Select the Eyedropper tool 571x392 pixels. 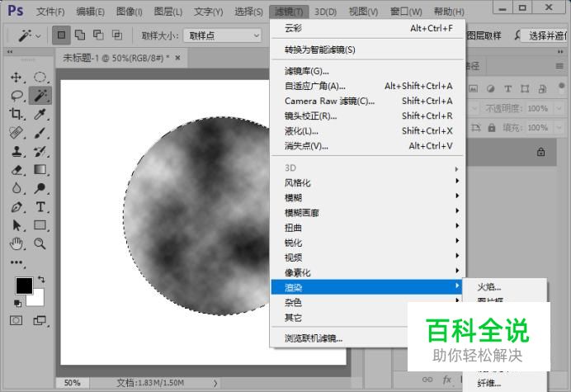(x=40, y=114)
